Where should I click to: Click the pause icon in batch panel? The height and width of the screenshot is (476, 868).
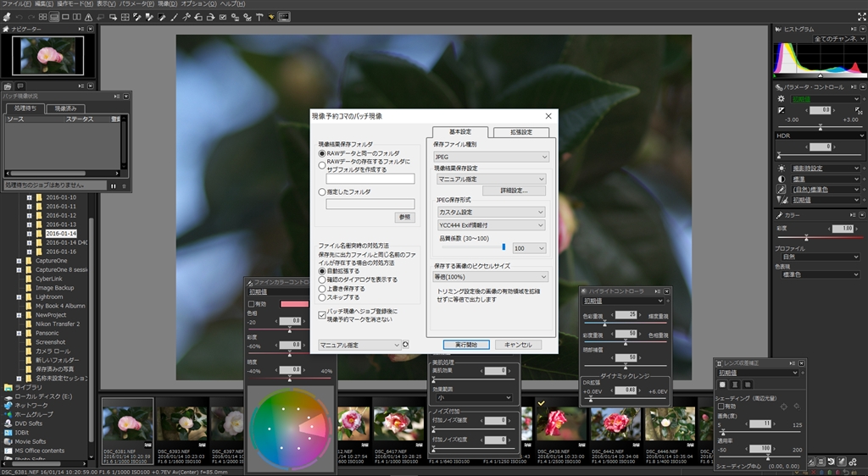(x=114, y=185)
